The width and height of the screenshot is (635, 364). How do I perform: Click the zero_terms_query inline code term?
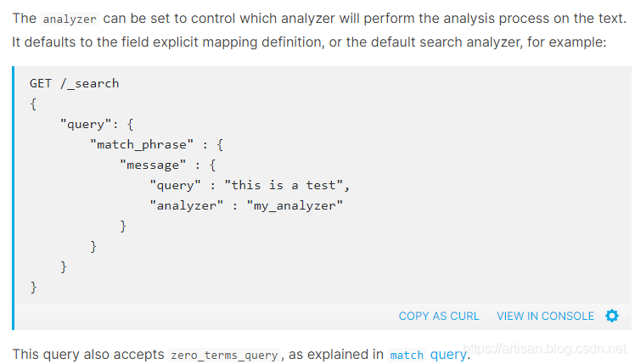coord(224,356)
